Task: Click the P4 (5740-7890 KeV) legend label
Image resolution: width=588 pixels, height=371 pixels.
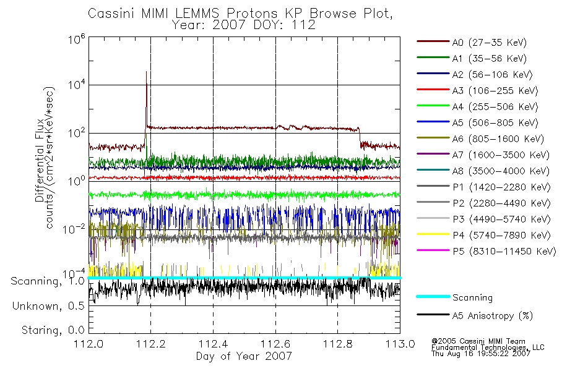Action: pos(502,236)
